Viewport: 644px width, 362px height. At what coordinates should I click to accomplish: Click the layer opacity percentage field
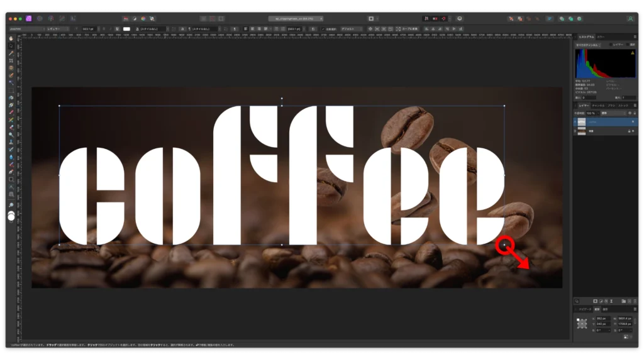(591, 113)
